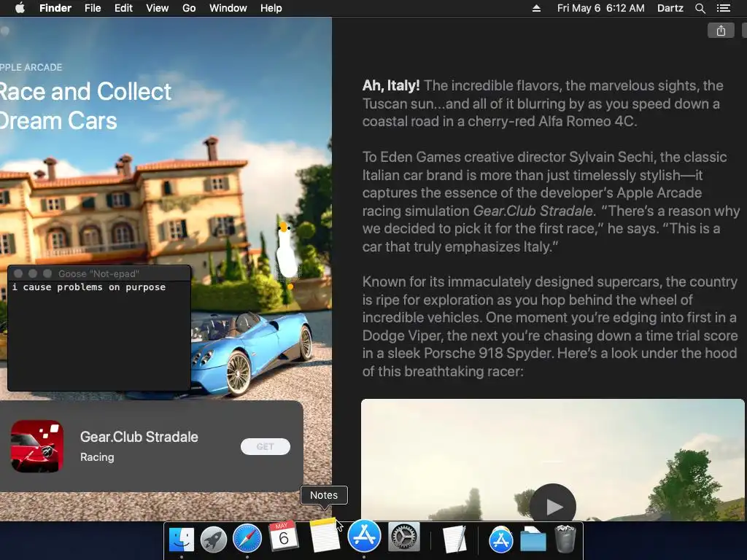Open the Apple menu

[x=20, y=8]
